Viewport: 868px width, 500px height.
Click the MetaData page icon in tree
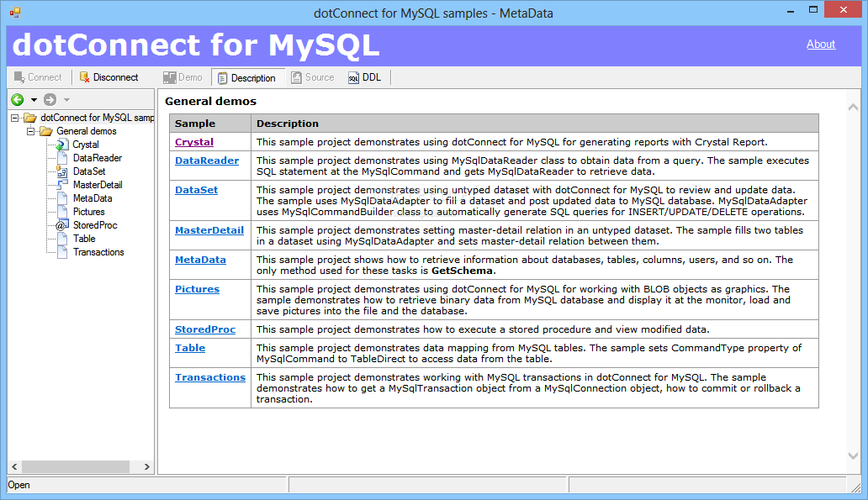point(62,198)
